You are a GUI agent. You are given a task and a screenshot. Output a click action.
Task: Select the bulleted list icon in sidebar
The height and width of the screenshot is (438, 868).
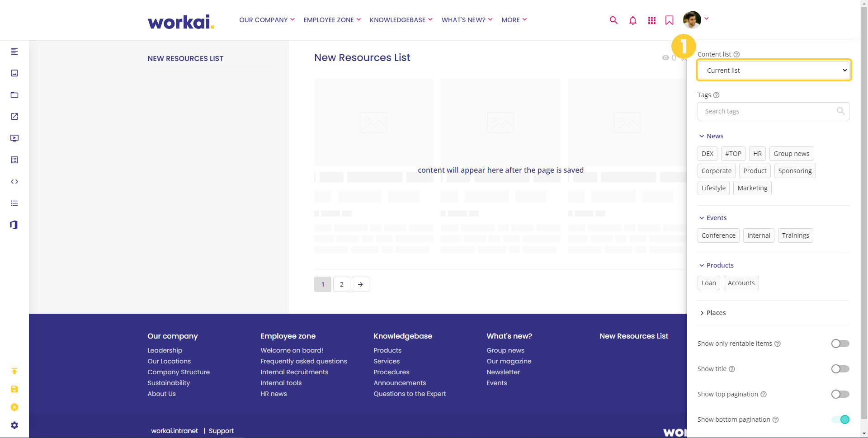coord(14,203)
